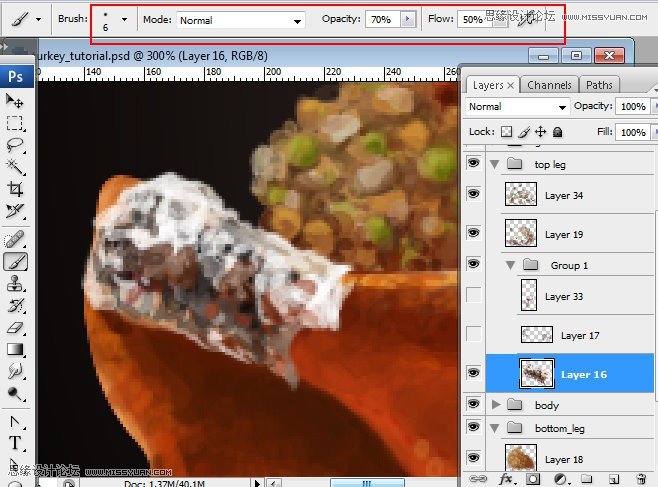Image resolution: width=658 pixels, height=487 pixels.
Task: Delete layer with trash icon
Action: (641, 479)
